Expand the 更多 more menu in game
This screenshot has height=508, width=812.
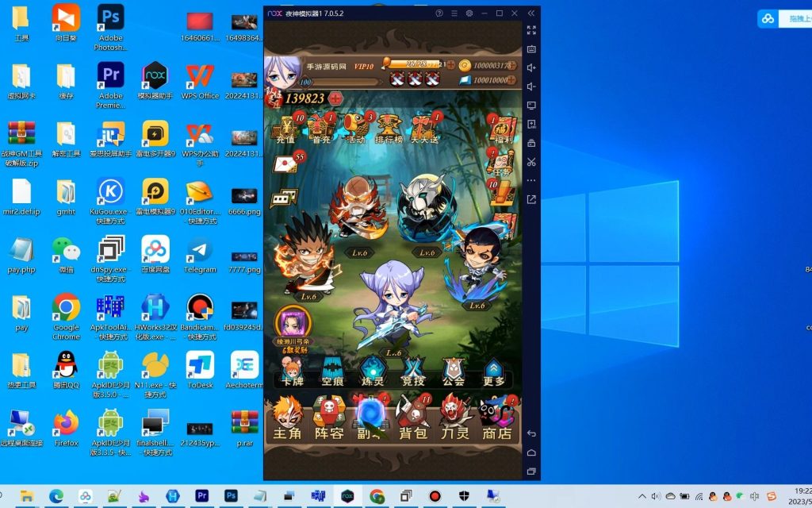pyautogui.click(x=493, y=371)
